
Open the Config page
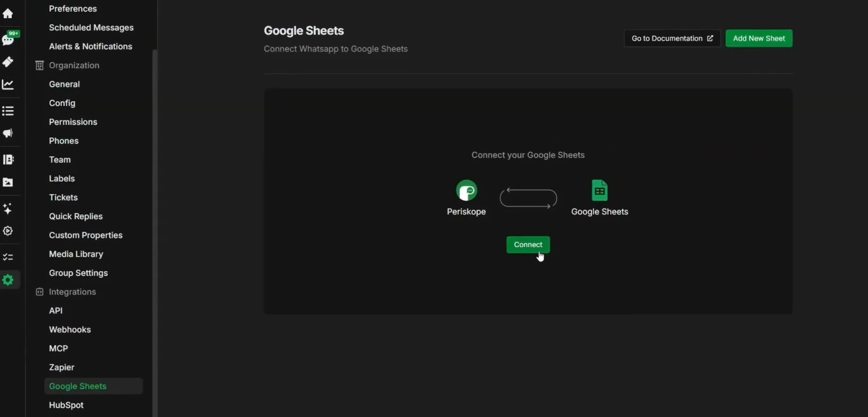(62, 103)
